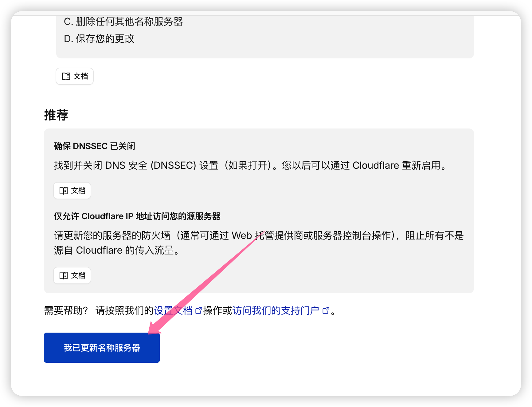Select the 仅允许 Cloudflare IP 地址 heading

point(137,216)
